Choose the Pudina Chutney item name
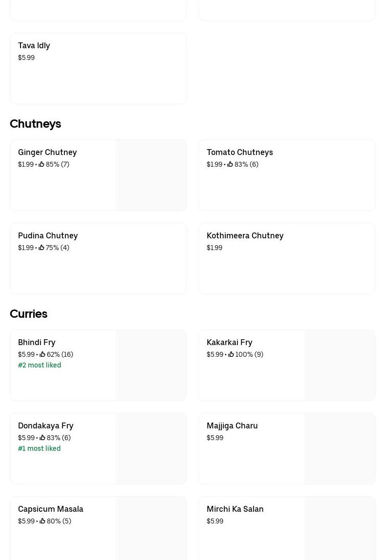 click(48, 235)
